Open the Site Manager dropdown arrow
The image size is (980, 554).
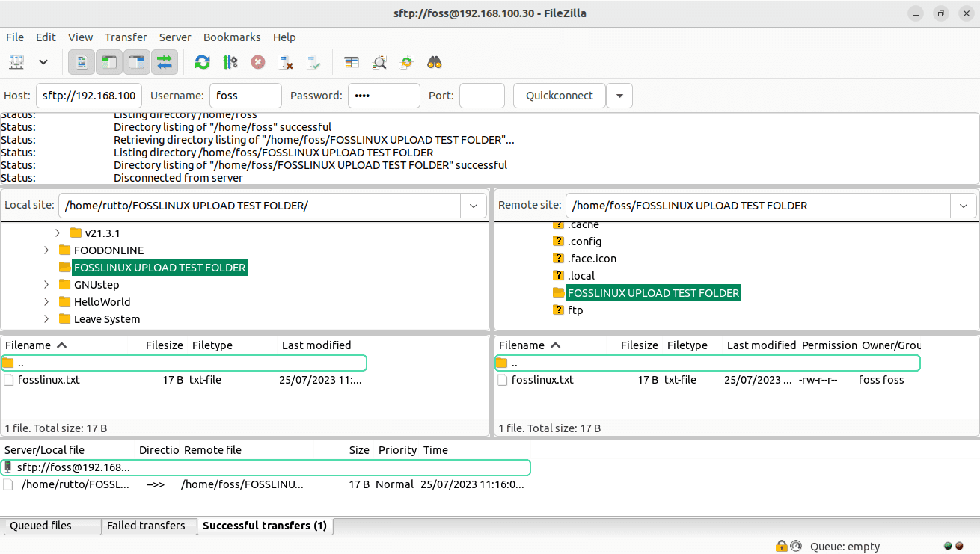(43, 62)
